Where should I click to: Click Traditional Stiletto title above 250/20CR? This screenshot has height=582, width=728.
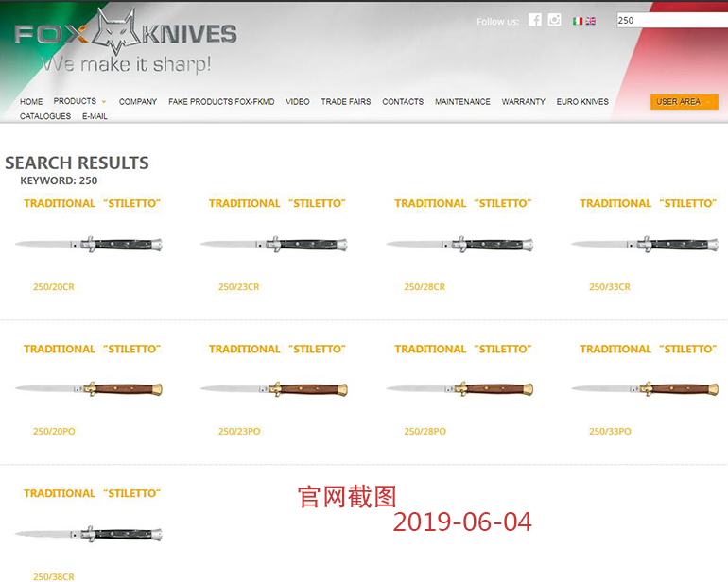pos(92,203)
